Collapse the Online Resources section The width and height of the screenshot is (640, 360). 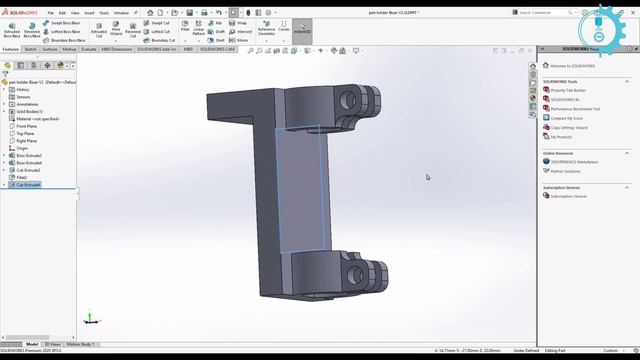coord(627,153)
